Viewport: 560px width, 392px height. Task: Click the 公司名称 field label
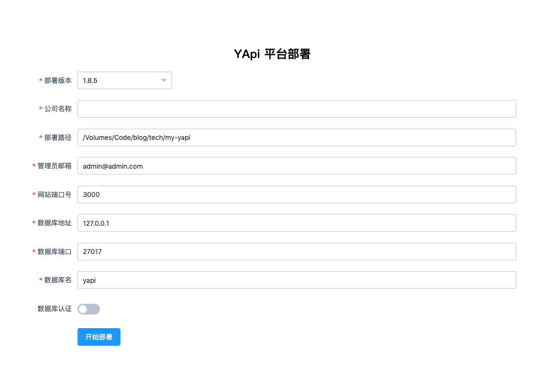coord(58,109)
